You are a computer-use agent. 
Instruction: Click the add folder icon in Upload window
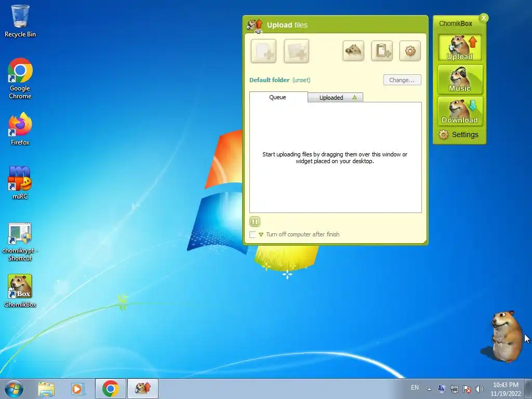coord(297,51)
